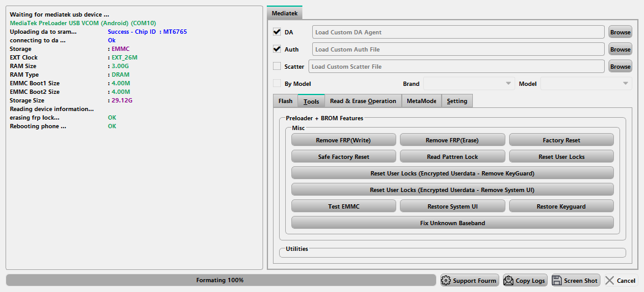Click the EMMC Boot2 Size label

35,91
